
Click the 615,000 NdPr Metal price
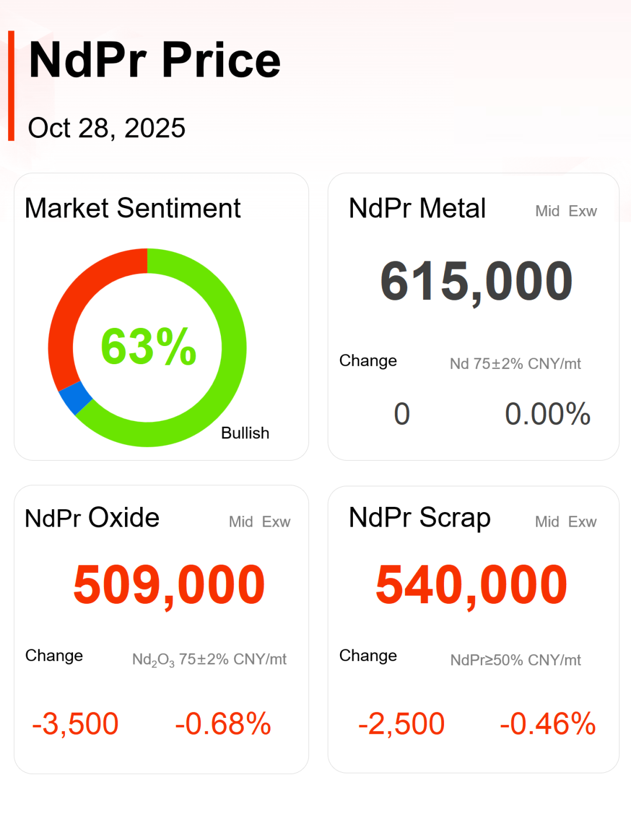476,282
